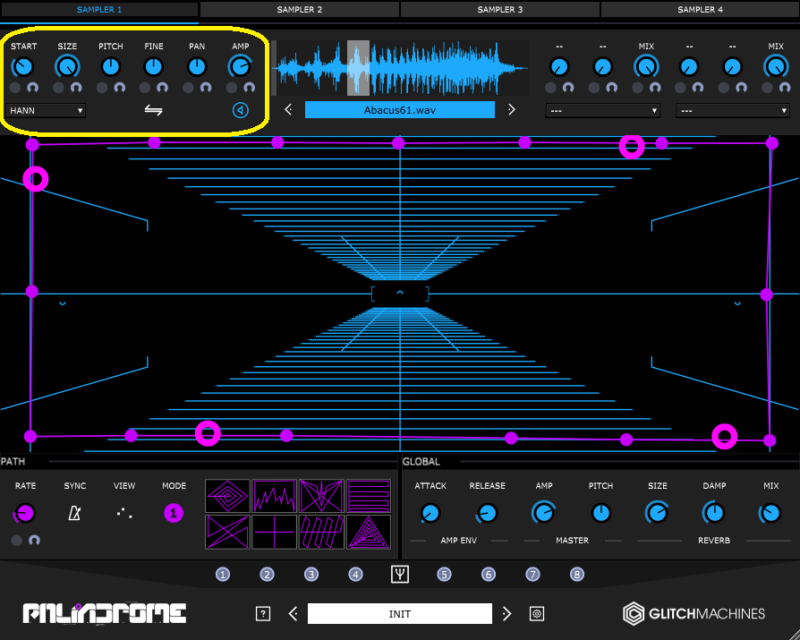
Task: Open the HANN window shape dropdown
Action: click(46, 110)
